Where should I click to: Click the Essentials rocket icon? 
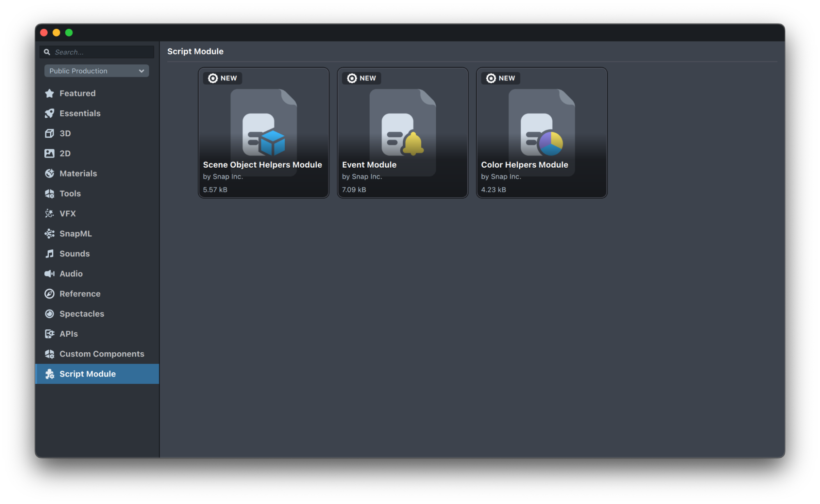coord(50,114)
